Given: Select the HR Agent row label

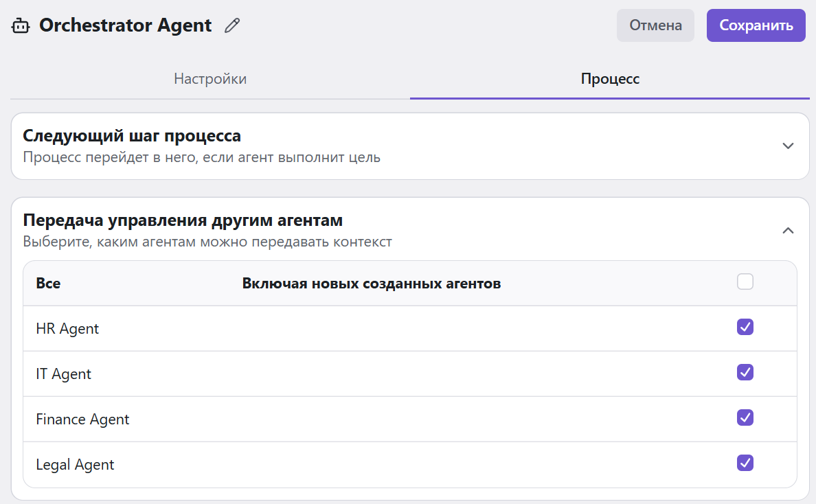Looking at the screenshot, I should pos(67,329).
